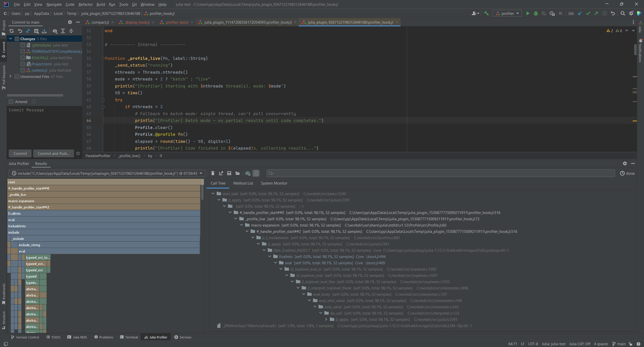The image size is (644, 347).
Task: Collapse the EvalInto call tree node
Action: (270, 256)
